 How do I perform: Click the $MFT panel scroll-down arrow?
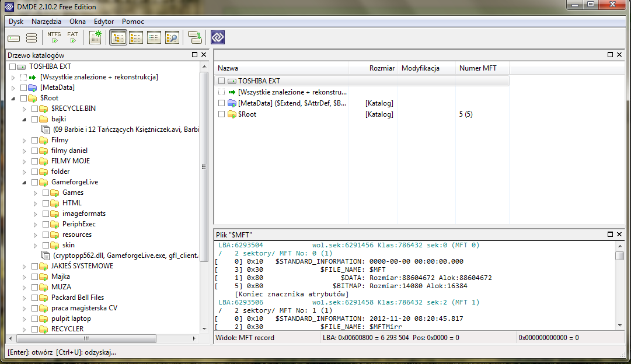click(x=620, y=325)
